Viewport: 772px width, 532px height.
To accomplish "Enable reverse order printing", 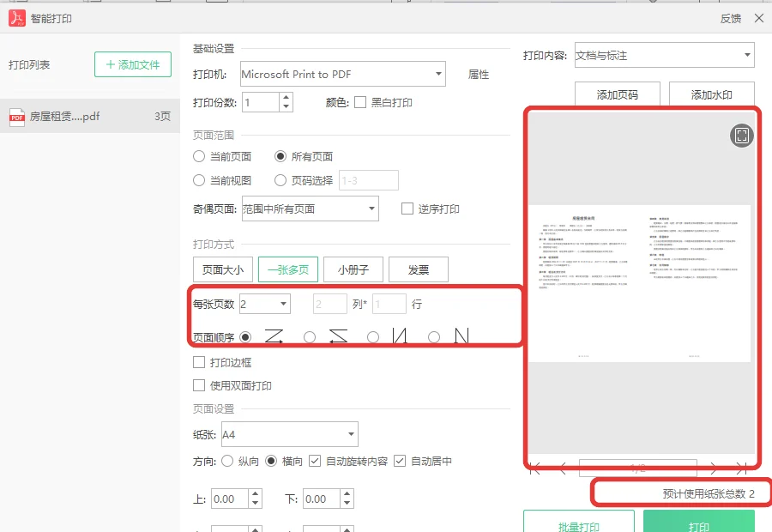I will [x=407, y=209].
